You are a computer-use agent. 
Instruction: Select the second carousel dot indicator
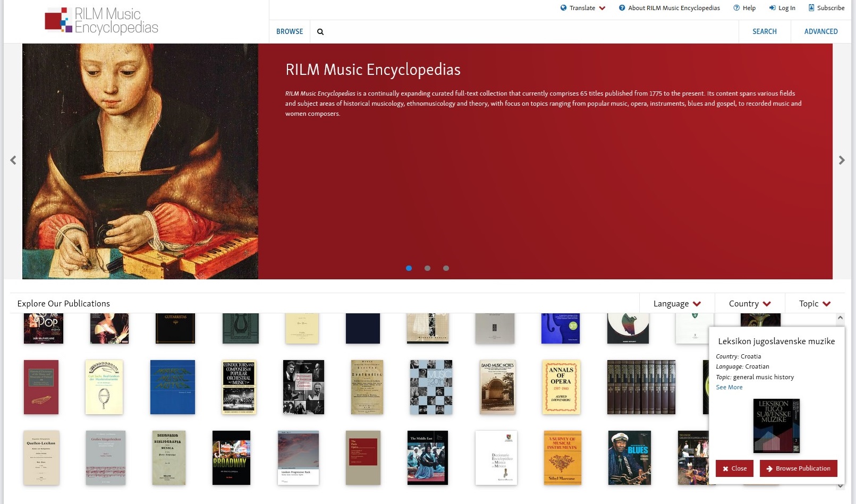[x=427, y=268]
